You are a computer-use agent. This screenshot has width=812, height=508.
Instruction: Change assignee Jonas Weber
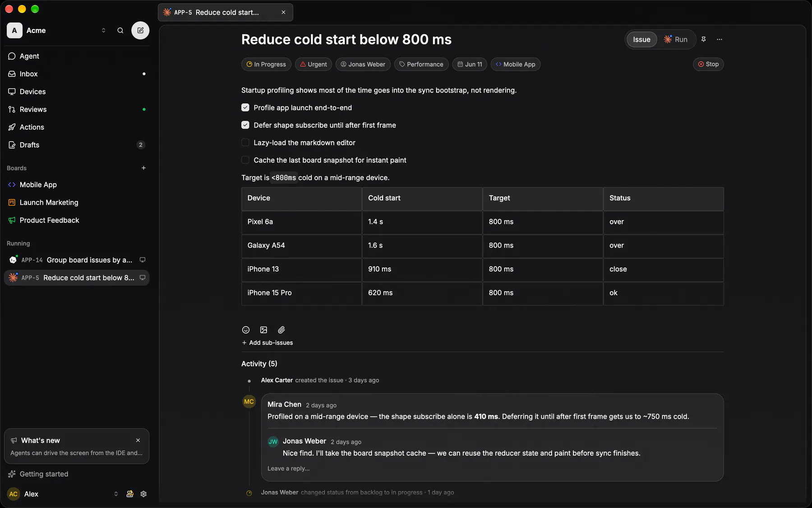coord(363,64)
